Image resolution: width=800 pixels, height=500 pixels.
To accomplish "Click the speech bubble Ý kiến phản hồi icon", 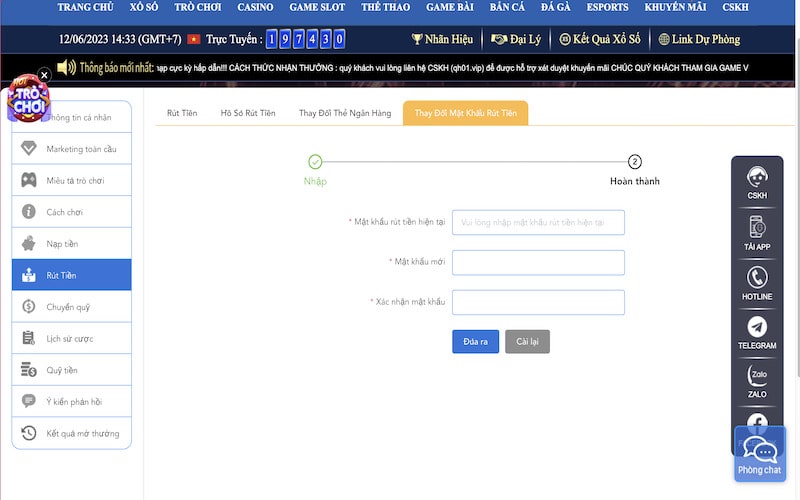I will point(29,401).
